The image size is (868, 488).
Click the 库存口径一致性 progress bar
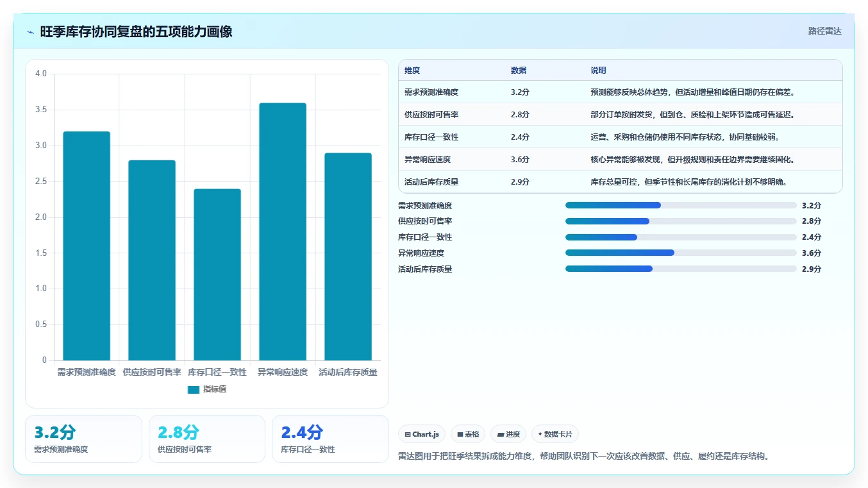681,237
